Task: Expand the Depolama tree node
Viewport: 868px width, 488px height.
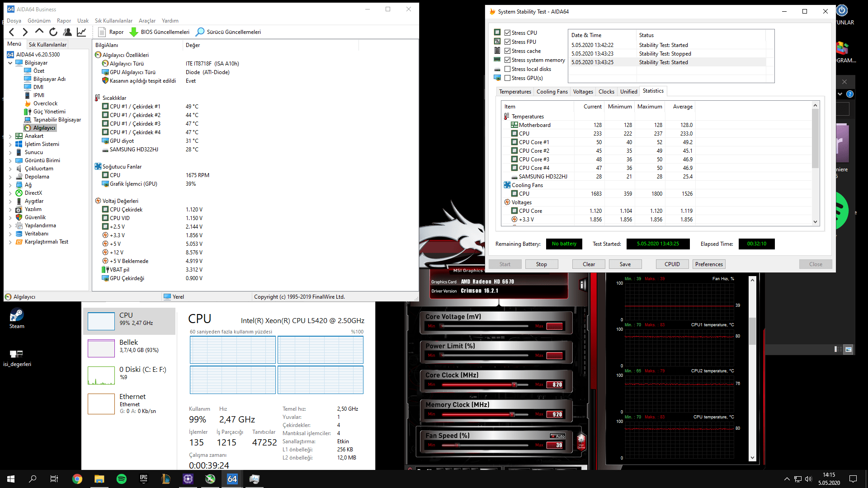Action: click(10, 177)
